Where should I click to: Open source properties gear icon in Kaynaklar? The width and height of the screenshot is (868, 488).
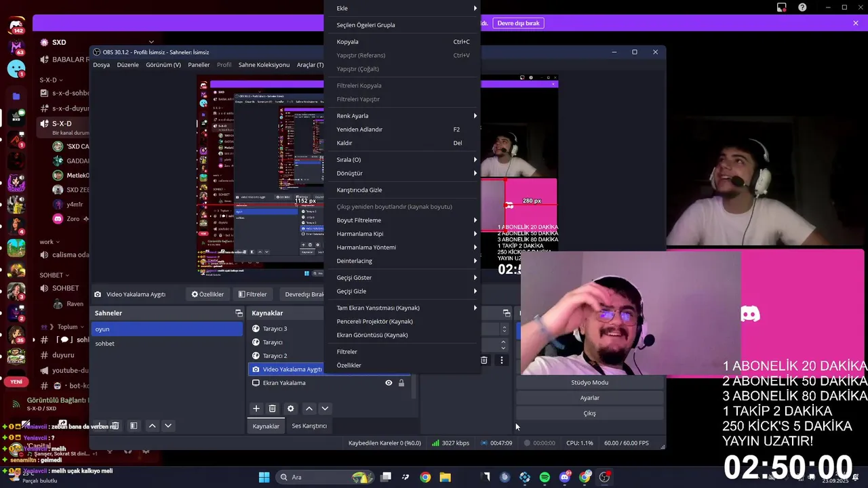291,409
